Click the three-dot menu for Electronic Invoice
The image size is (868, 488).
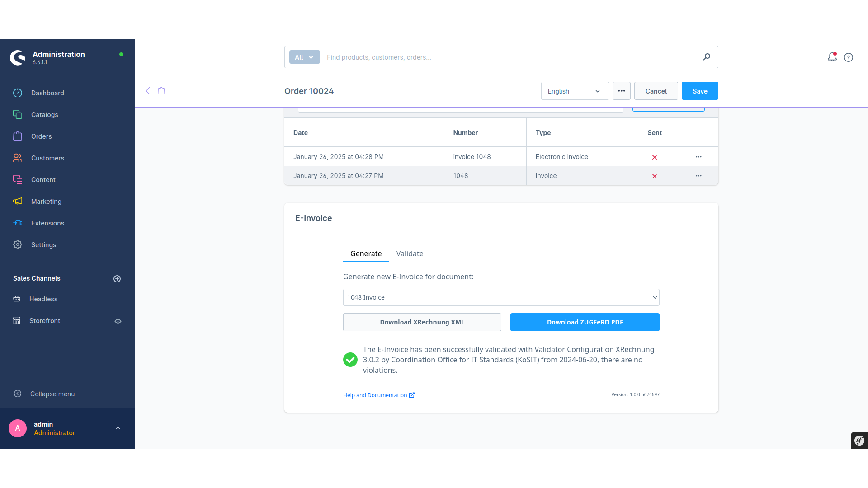click(x=698, y=157)
